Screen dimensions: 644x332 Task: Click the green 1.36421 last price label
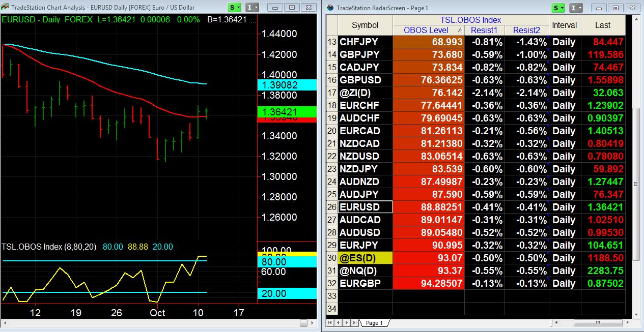288,111
